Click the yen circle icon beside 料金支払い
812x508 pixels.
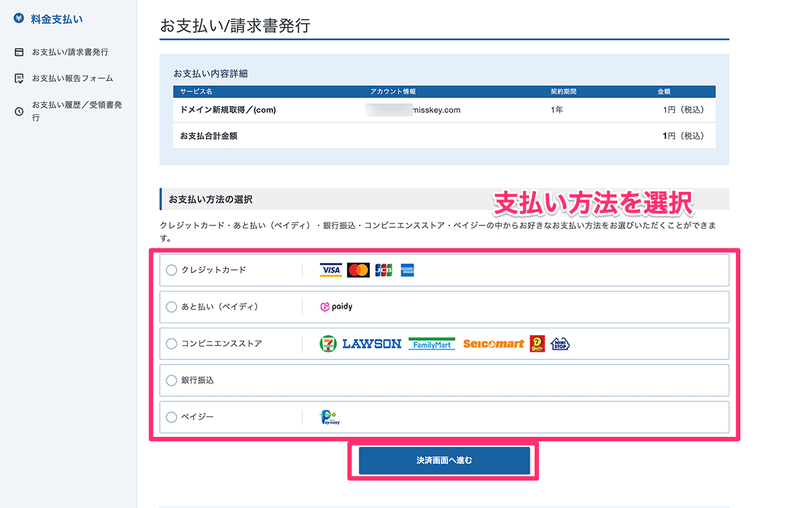[18, 18]
